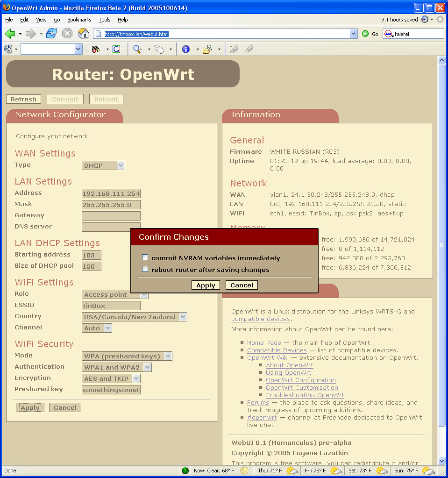This screenshot has height=478, width=448.
Task: Open the File menu
Action: click(x=9, y=20)
